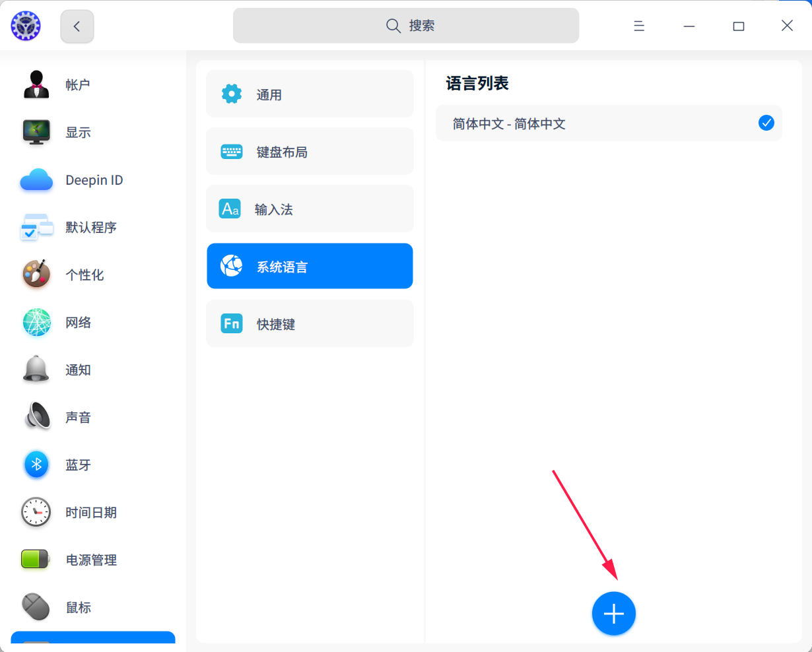
Task: Select the 蓝牙 label
Action: tap(78, 465)
